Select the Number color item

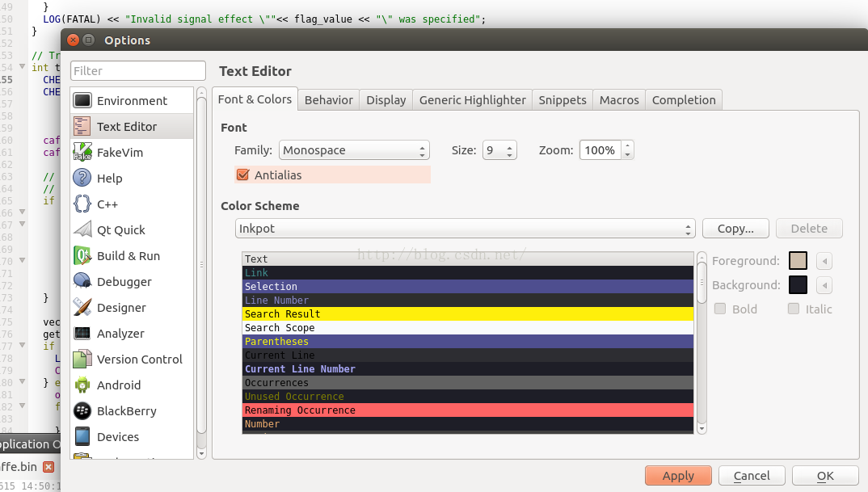coord(468,424)
